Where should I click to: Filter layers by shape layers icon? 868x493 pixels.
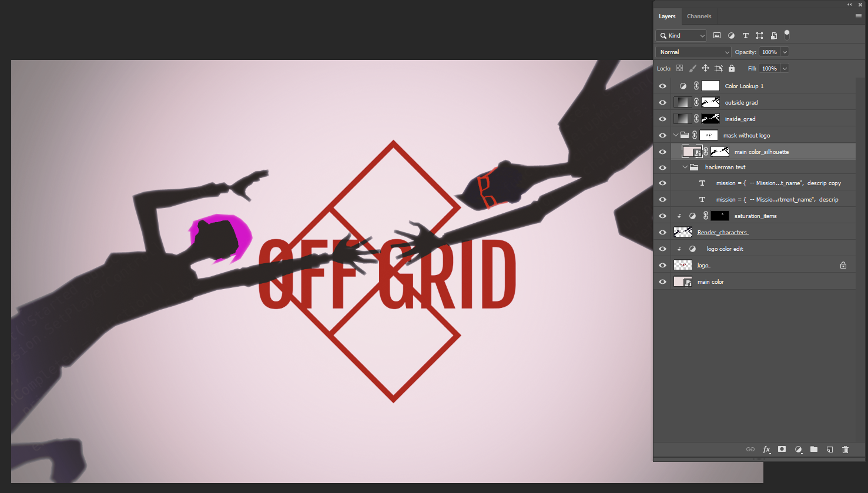click(x=760, y=36)
